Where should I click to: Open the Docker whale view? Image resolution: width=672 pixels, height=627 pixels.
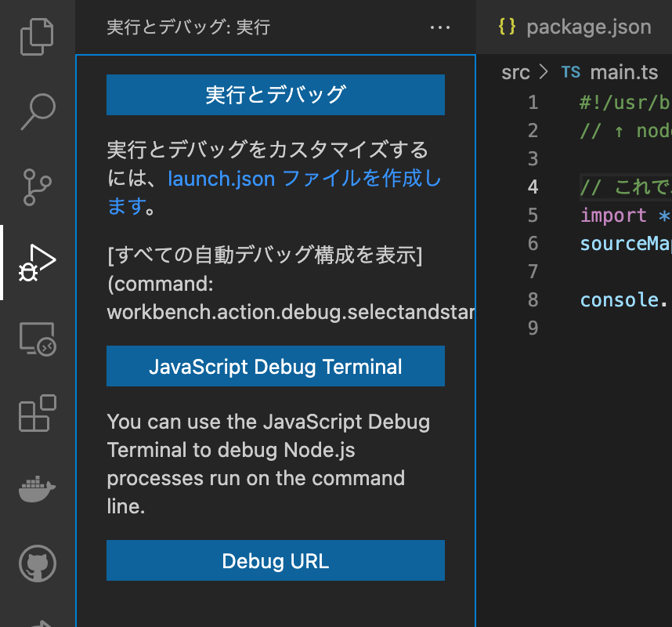pos(37,488)
